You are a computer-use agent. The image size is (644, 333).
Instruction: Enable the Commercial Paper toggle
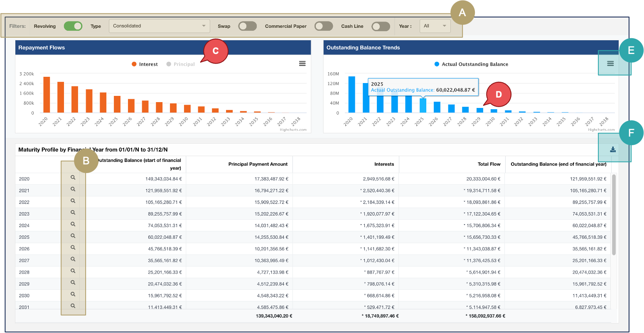324,26
